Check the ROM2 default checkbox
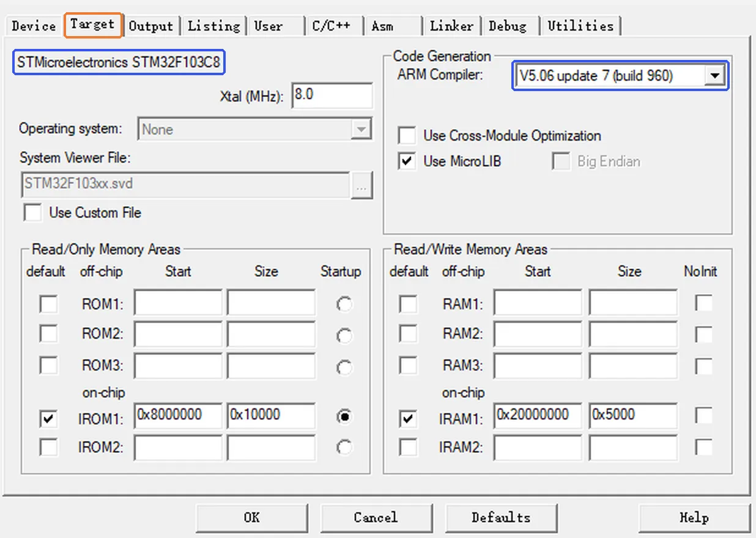The height and width of the screenshot is (538, 756). click(48, 334)
